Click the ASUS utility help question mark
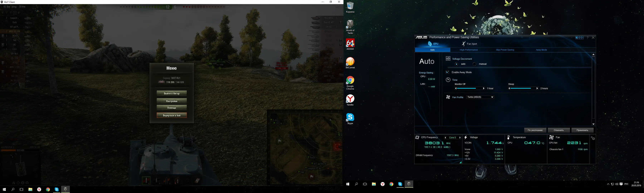 coord(587,38)
